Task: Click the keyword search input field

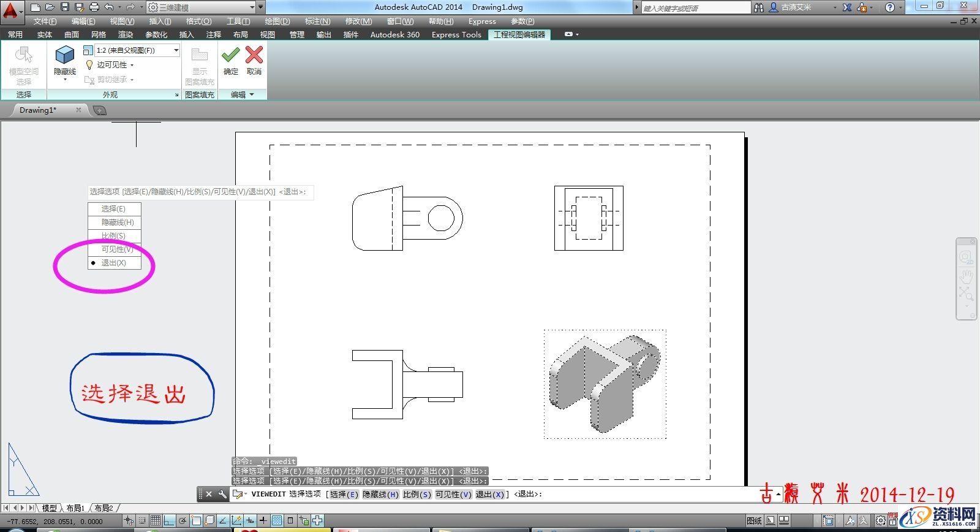Action: point(695,7)
